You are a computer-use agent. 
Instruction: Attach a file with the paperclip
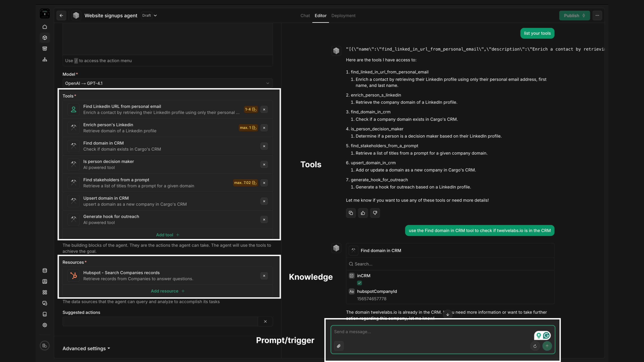pos(339,346)
